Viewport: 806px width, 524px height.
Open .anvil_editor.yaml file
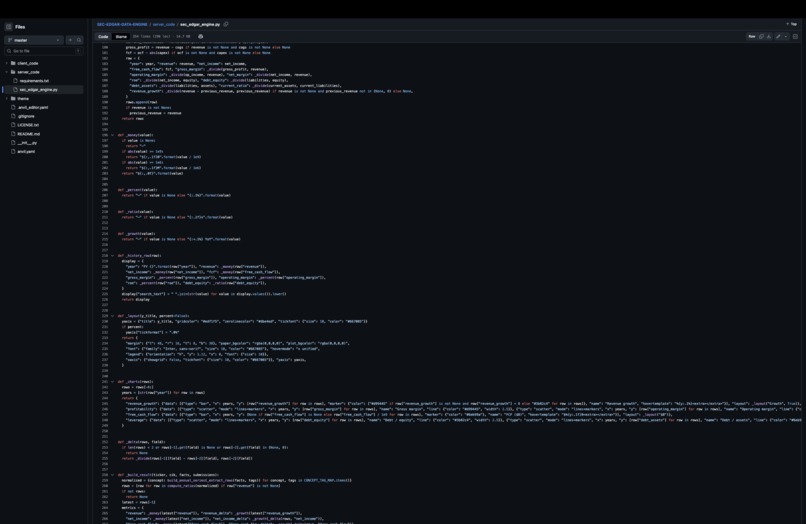coord(33,107)
